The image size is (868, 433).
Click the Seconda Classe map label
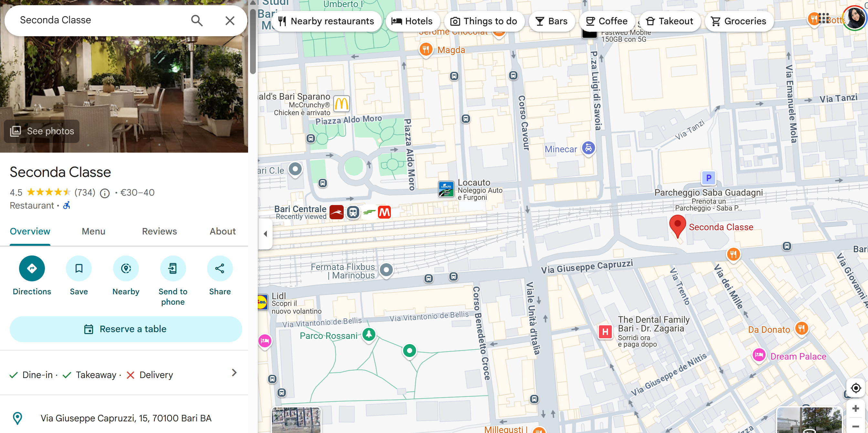point(721,227)
